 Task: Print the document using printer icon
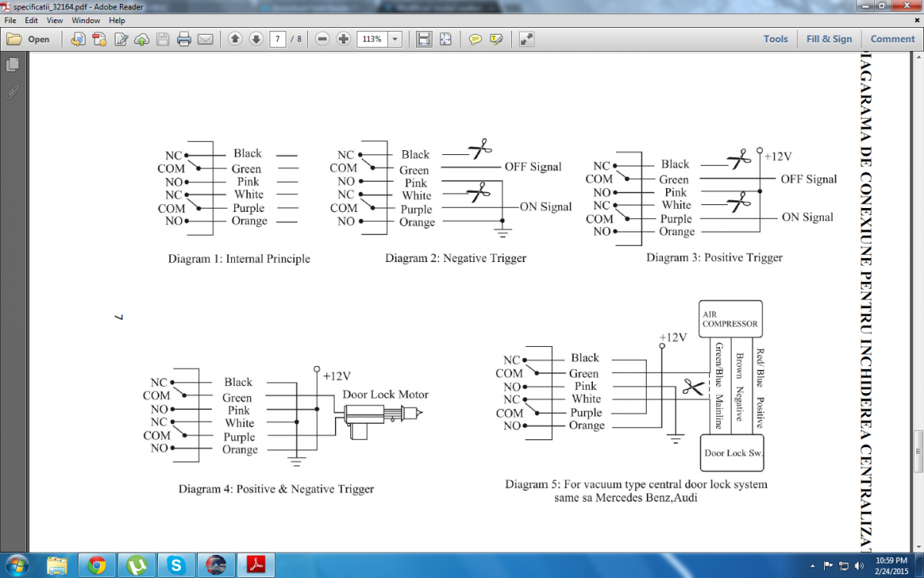pos(184,39)
